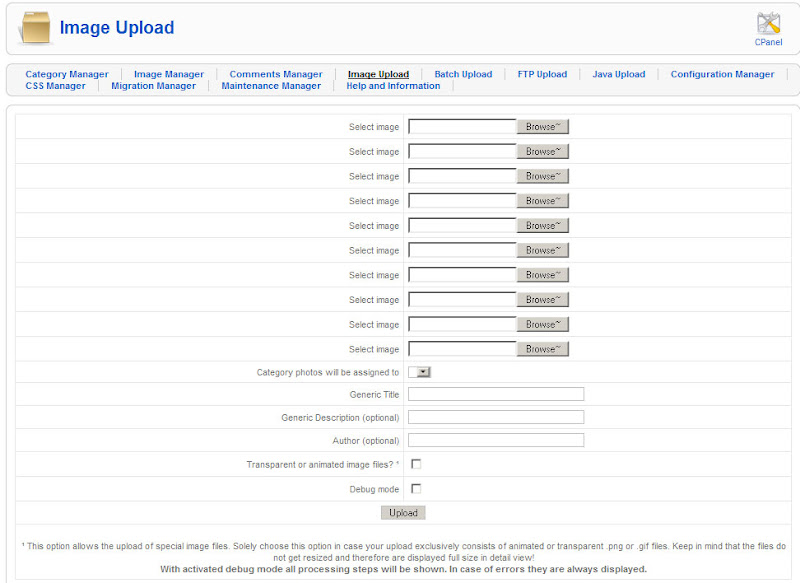800x583 pixels.
Task: Open the Category Manager tab
Action: [x=67, y=74]
